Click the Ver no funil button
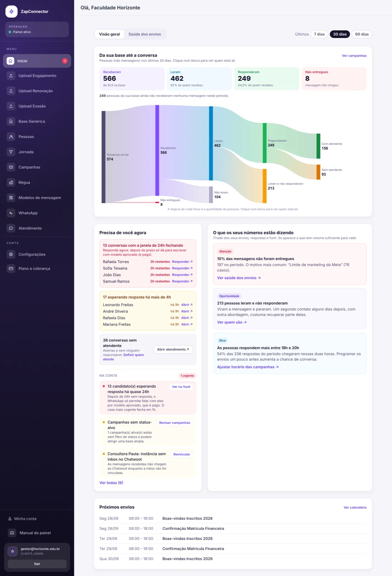The height and width of the screenshot is (576, 392). 181,387
